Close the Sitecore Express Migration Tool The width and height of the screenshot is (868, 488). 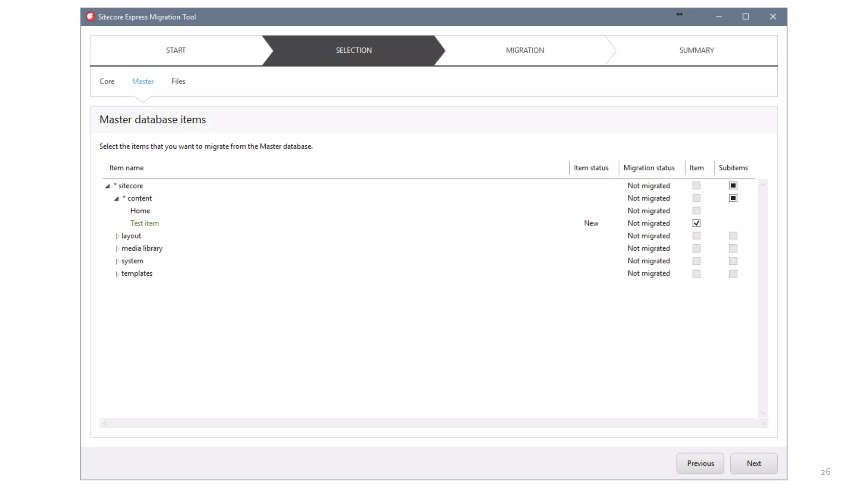pos(773,17)
